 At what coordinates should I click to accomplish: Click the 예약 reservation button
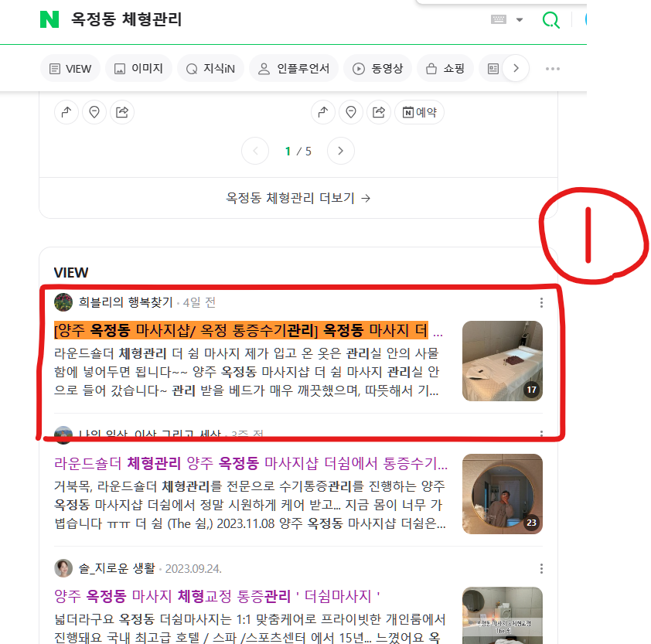419,112
